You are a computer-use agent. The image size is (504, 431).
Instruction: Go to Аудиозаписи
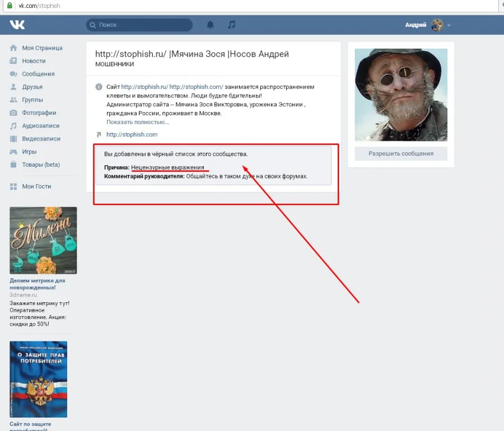pos(41,125)
